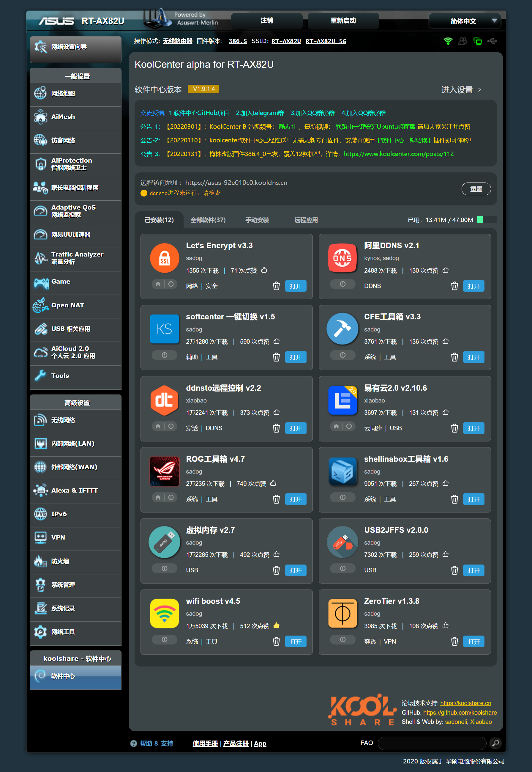Click the Let's Encrypt SSL app icon
Viewport: 532px width, 772px height.
[164, 258]
